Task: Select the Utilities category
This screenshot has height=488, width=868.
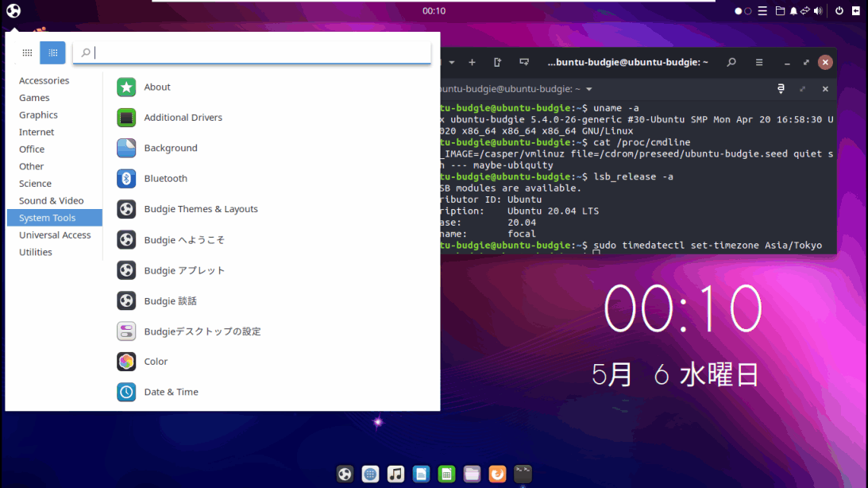Action: (54, 252)
